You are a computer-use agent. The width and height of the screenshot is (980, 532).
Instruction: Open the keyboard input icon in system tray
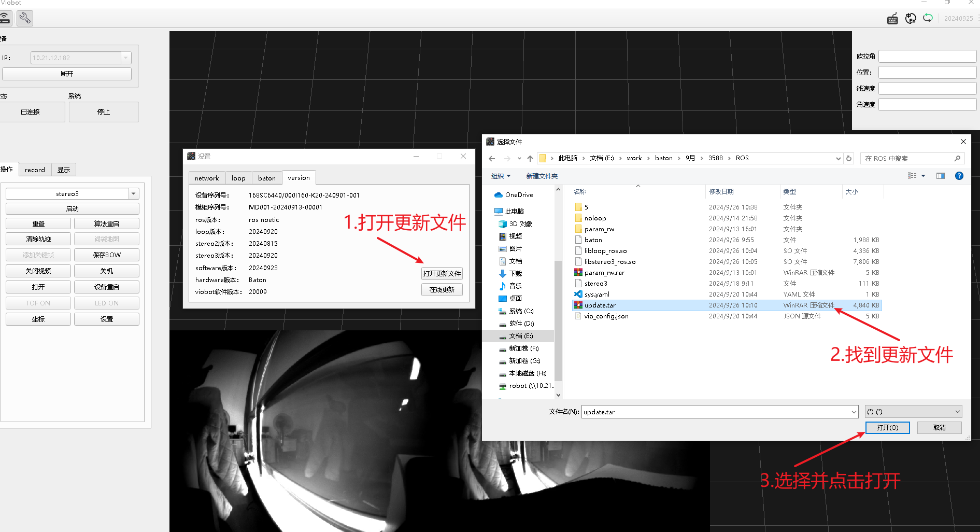point(892,19)
